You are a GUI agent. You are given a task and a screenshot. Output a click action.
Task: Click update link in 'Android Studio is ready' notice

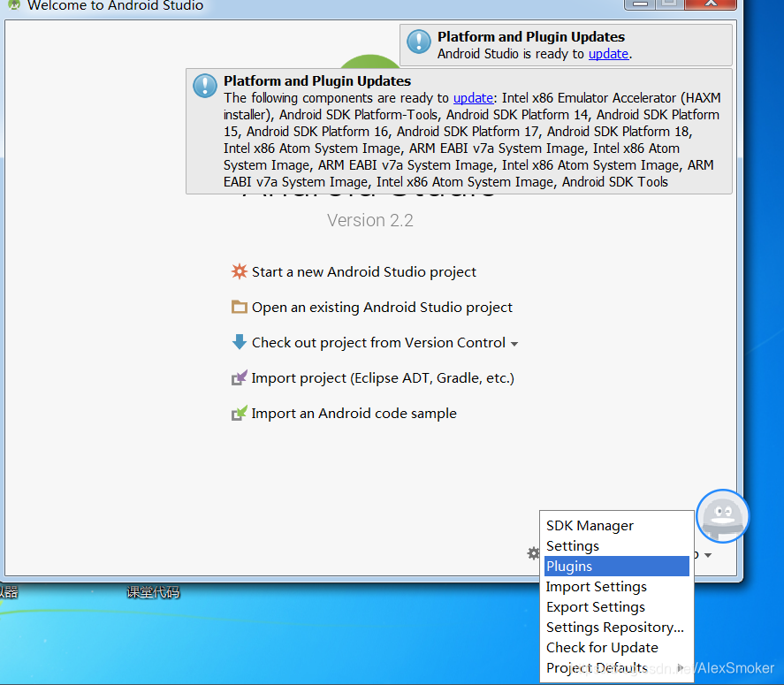click(x=608, y=54)
